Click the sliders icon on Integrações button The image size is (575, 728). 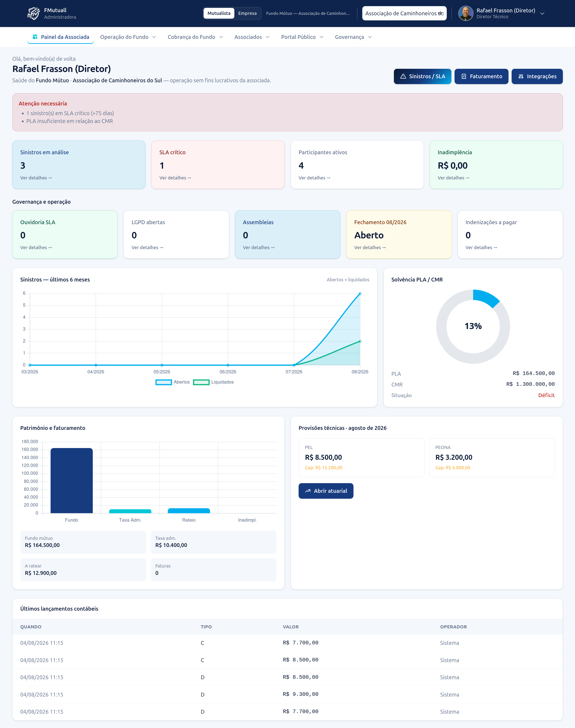click(521, 76)
